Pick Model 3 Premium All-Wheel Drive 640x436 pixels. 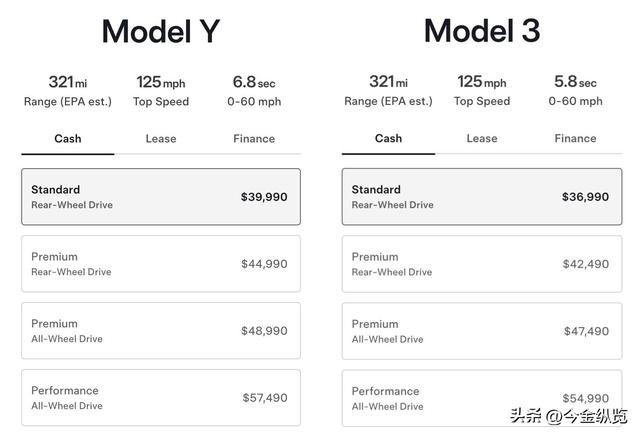481,331
